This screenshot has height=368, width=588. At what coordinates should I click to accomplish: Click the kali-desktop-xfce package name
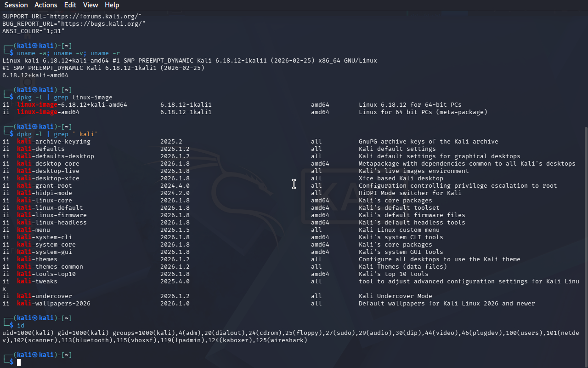pos(48,178)
